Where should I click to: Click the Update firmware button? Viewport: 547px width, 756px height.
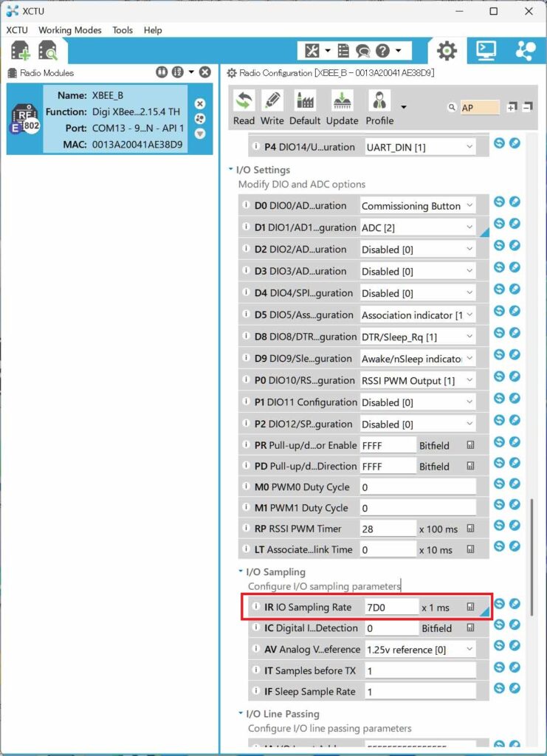[x=343, y=109]
